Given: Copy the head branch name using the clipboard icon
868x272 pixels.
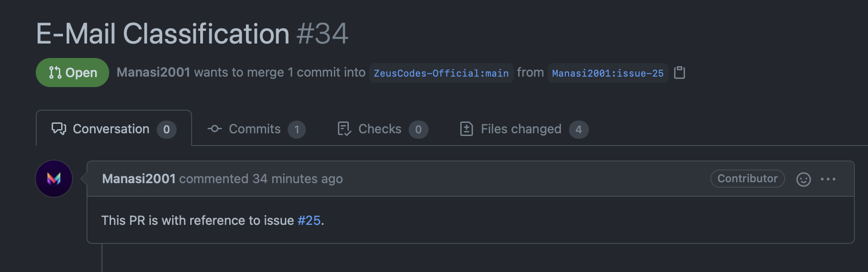Looking at the screenshot, I should pyautogui.click(x=680, y=73).
